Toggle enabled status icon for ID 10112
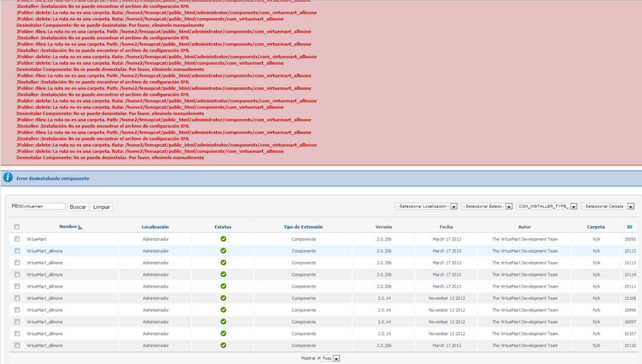The image size is (642, 364). pyautogui.click(x=223, y=251)
